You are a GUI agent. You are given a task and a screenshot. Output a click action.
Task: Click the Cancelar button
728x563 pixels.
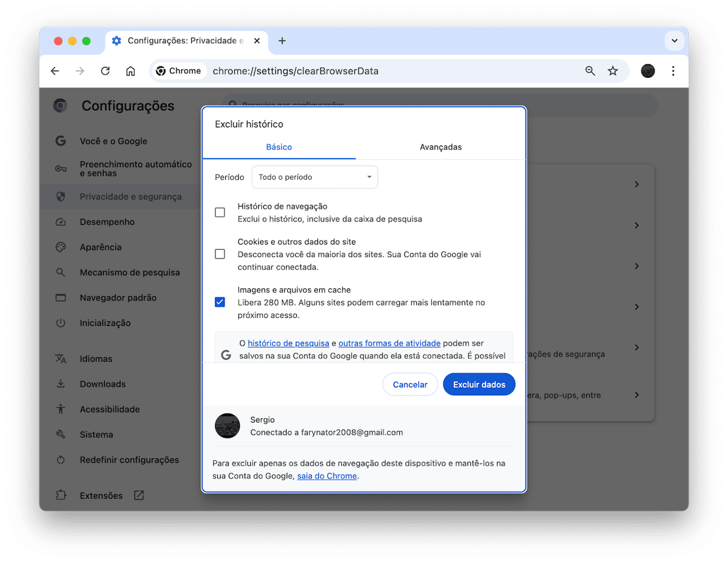pos(410,385)
